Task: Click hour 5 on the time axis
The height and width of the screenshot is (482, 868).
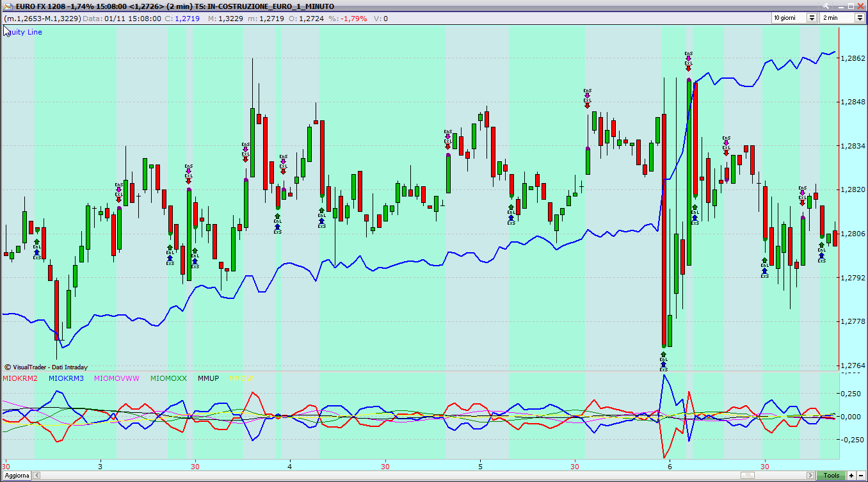Action: [479, 466]
